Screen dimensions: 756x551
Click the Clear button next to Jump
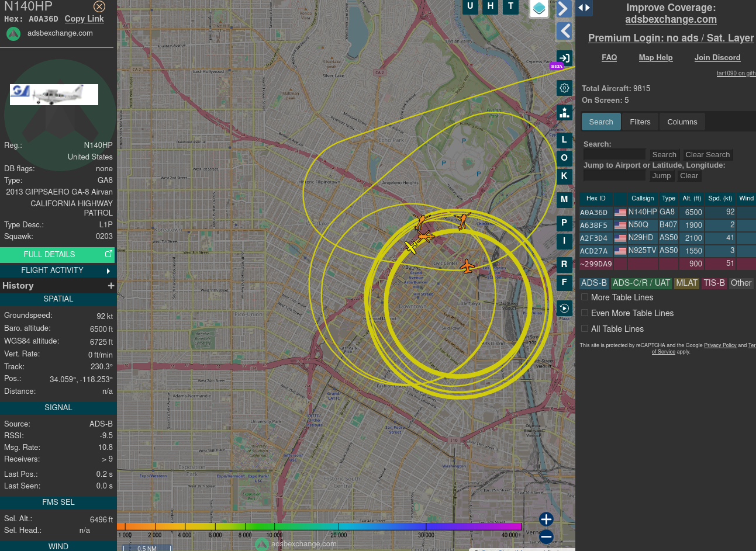click(689, 176)
